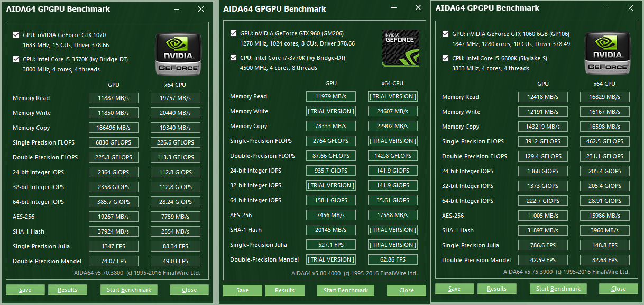Select the 78333 MB/s Memory Copy value
The height and width of the screenshot is (305, 644).
click(x=331, y=126)
